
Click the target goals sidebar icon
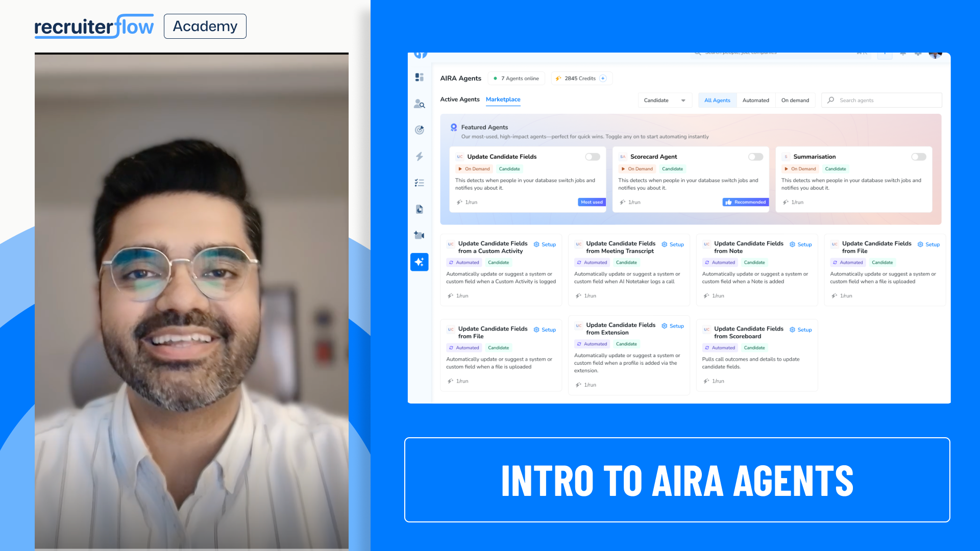tap(419, 130)
